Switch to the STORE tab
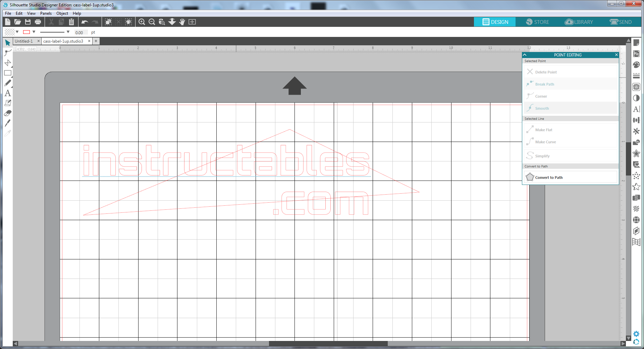Viewport: 644px width, 349px height. pyautogui.click(x=537, y=22)
